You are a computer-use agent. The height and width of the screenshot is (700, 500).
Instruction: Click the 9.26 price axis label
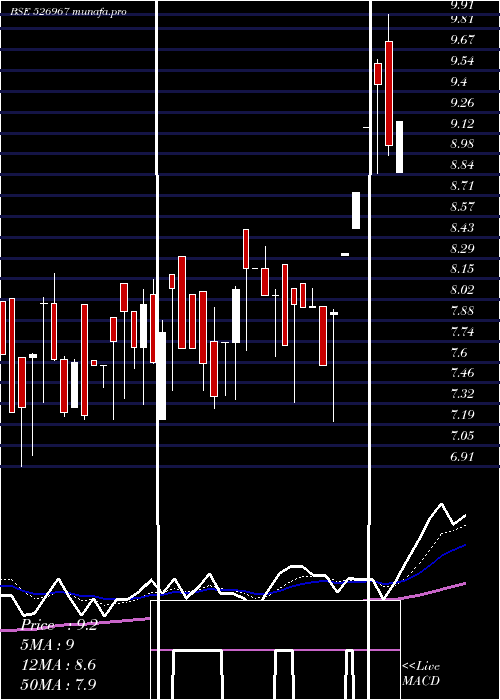(x=462, y=103)
